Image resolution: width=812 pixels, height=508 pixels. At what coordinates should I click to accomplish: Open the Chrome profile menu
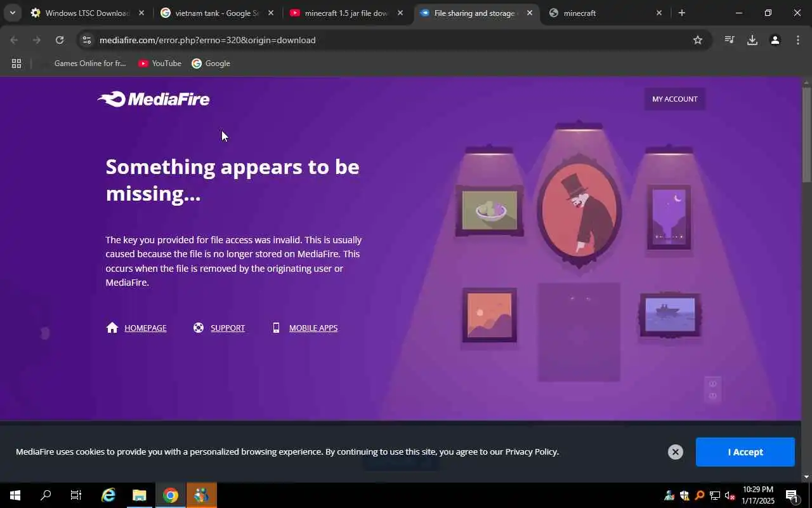pos(775,40)
